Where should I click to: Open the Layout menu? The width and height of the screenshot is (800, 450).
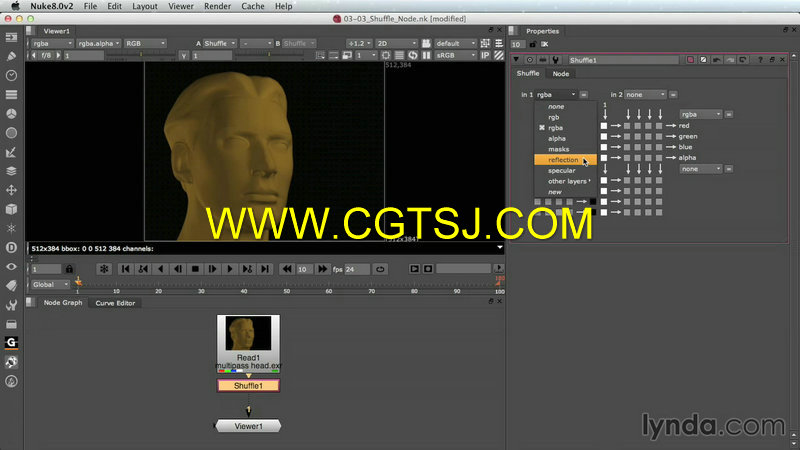(145, 6)
